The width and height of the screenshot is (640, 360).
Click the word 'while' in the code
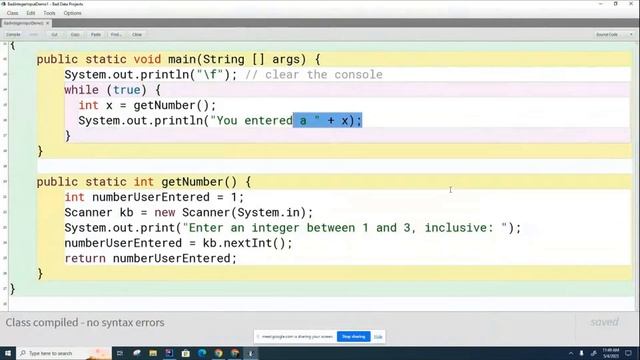(x=81, y=90)
